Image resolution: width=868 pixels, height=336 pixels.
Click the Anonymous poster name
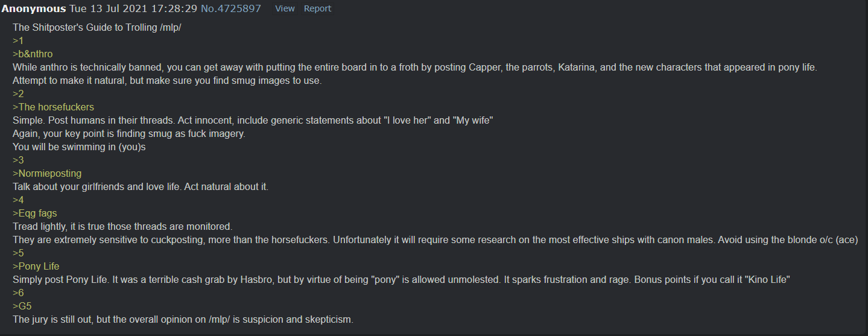34,8
